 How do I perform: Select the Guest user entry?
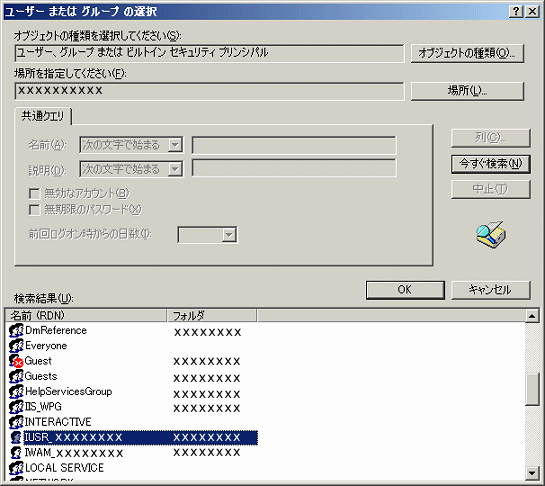[x=38, y=361]
